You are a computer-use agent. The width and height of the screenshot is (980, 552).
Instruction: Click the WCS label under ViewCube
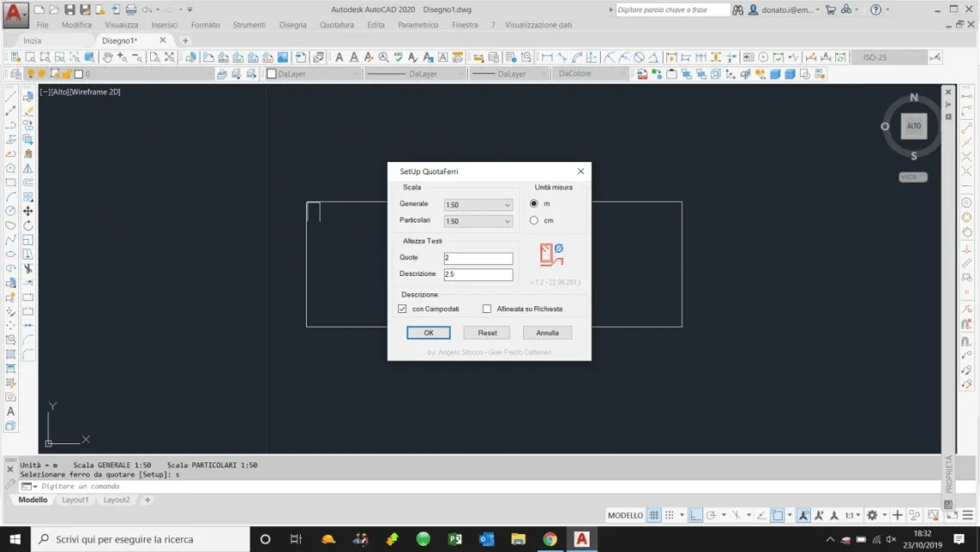(x=913, y=178)
